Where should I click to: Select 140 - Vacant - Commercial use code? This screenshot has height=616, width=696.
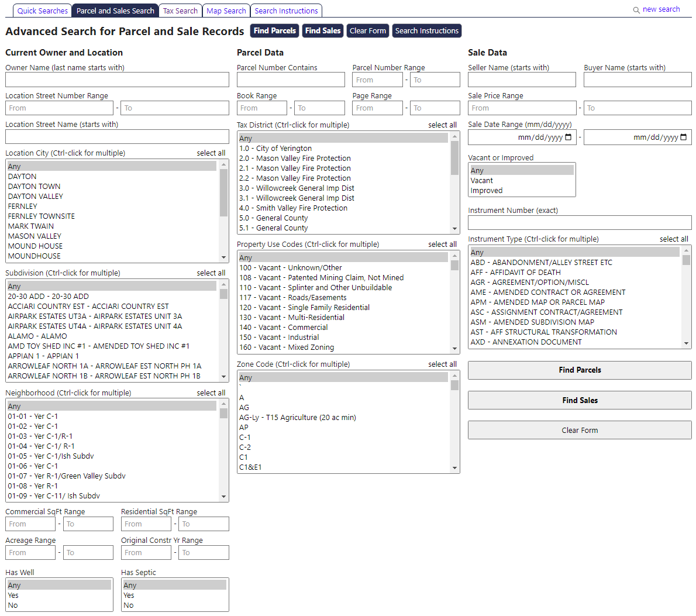284,328
